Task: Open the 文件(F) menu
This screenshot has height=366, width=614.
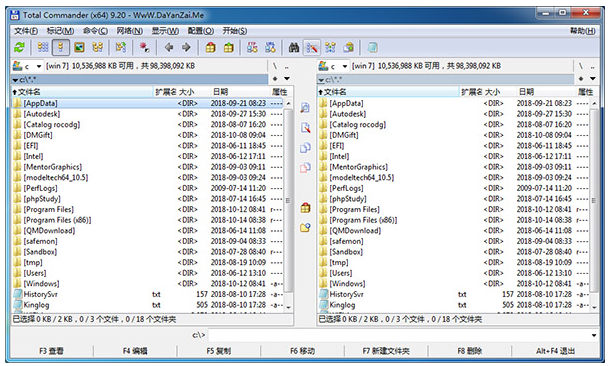Action: coord(26,31)
